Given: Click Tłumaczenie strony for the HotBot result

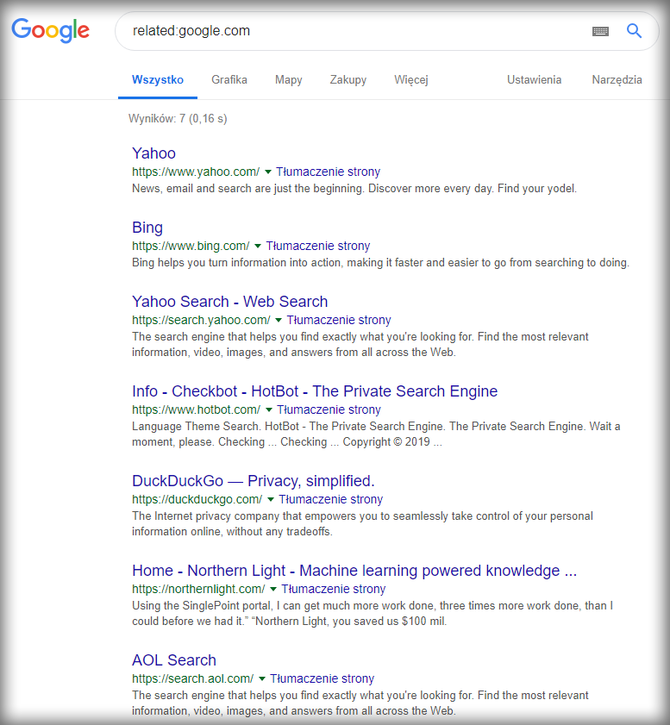Looking at the screenshot, I should click(329, 409).
